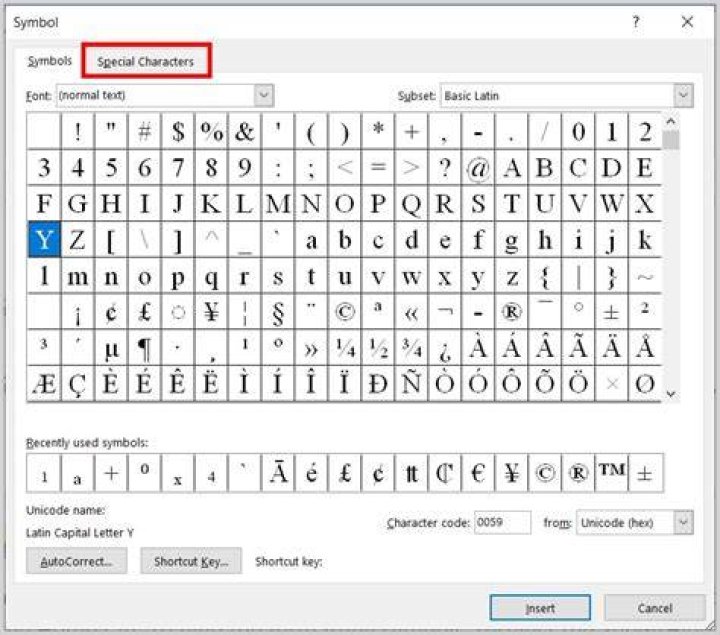
Task: Select the highlighted capital Y cell
Action: (44, 239)
